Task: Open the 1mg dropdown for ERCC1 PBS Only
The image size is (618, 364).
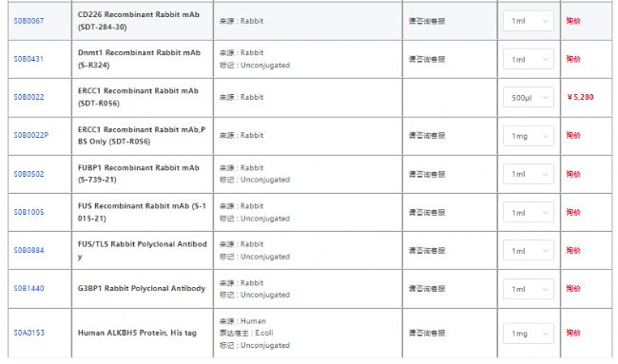Action: (528, 136)
